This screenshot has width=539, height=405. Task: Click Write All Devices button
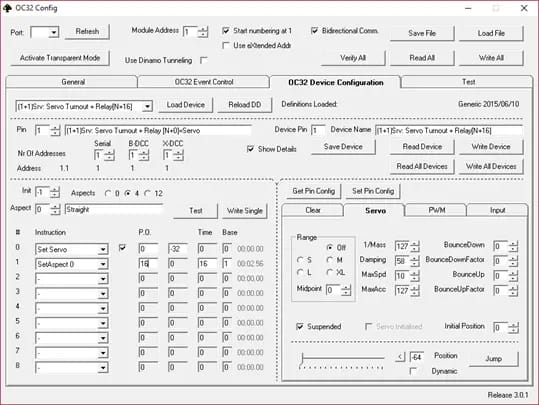tap(491, 166)
